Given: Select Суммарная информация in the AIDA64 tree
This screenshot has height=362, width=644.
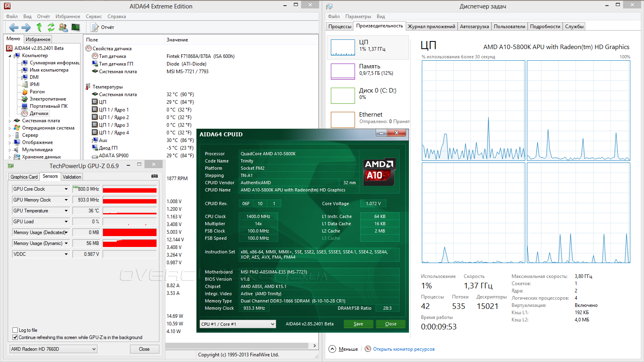Looking at the screenshot, I should click(x=54, y=63).
